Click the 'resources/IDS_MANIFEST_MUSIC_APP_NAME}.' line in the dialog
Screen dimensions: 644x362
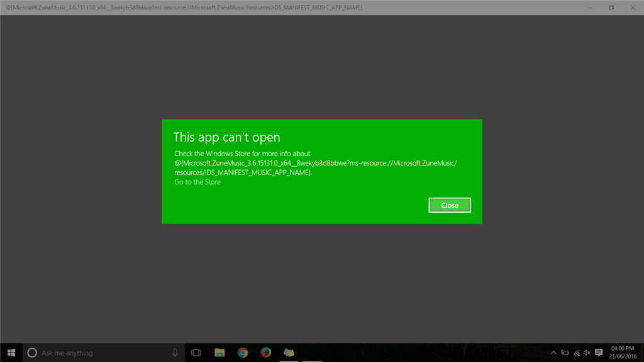(243, 173)
